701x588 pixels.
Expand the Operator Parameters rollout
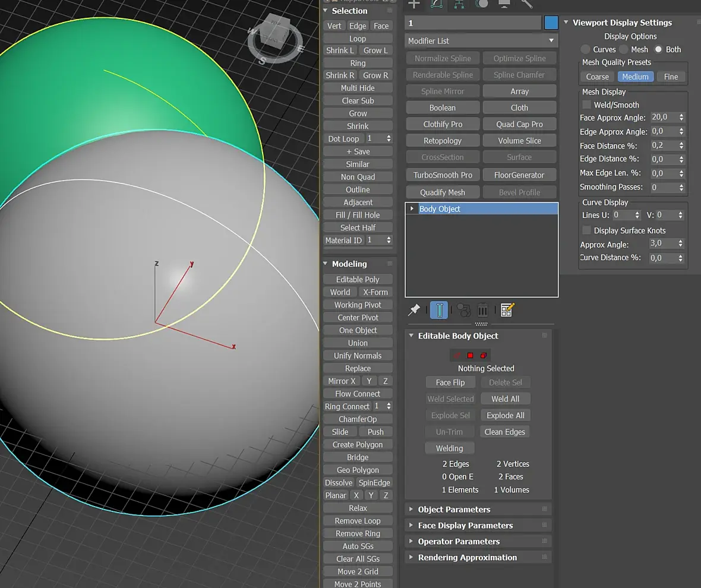[x=411, y=541]
